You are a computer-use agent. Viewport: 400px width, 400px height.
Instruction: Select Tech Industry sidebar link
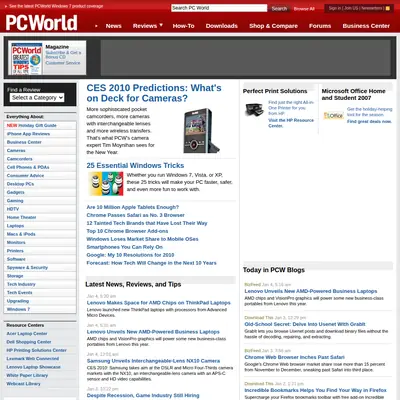pos(21,284)
